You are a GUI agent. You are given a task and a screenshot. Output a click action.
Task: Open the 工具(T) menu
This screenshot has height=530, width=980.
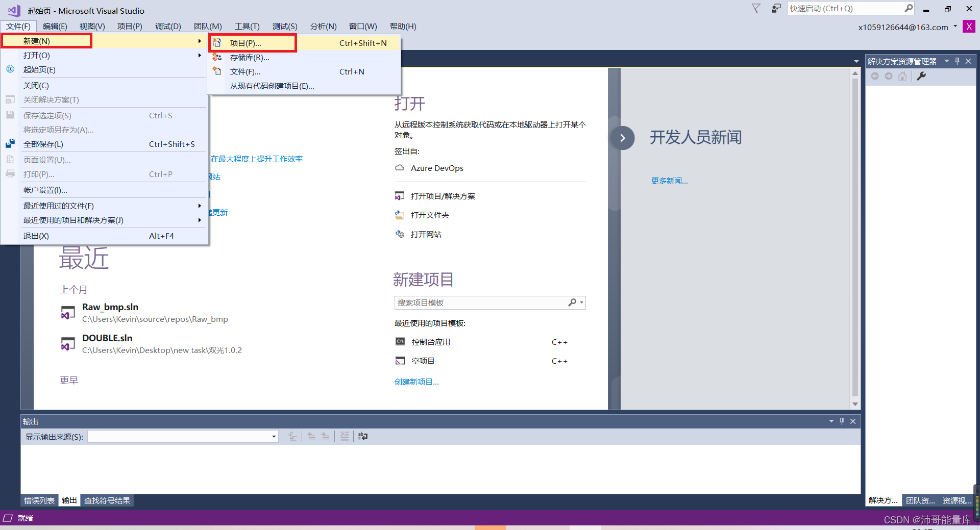tap(247, 26)
